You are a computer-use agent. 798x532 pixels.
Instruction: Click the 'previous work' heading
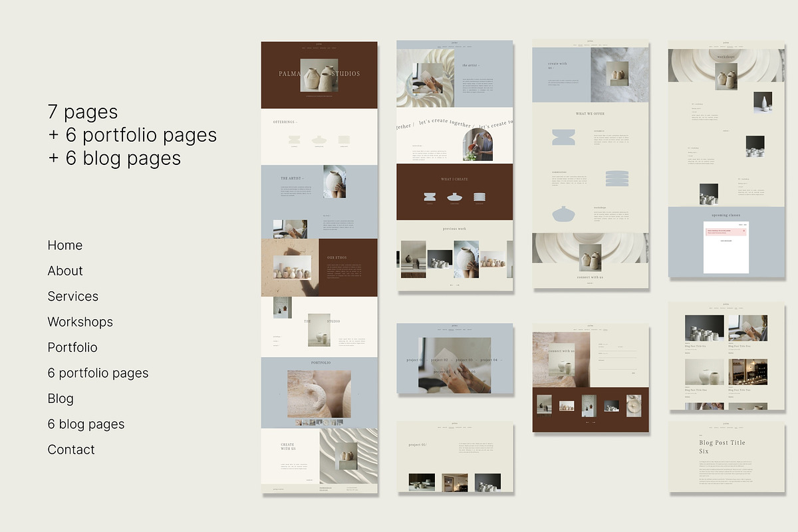(455, 229)
